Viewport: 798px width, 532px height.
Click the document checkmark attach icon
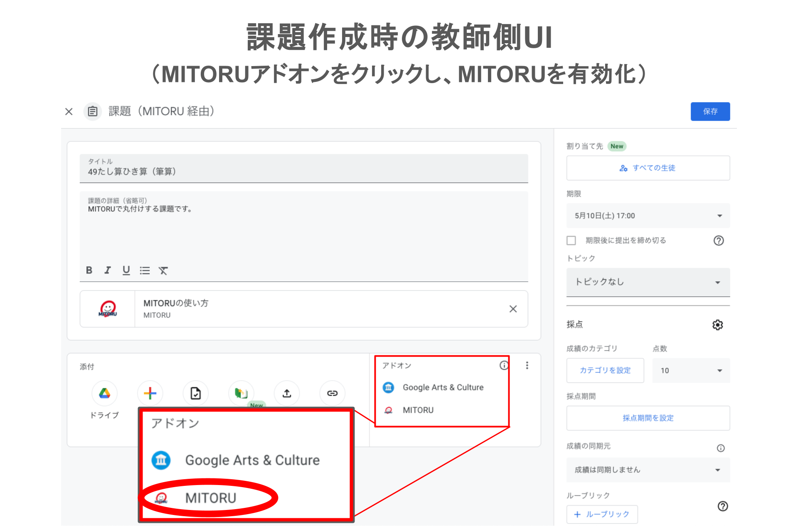click(195, 393)
